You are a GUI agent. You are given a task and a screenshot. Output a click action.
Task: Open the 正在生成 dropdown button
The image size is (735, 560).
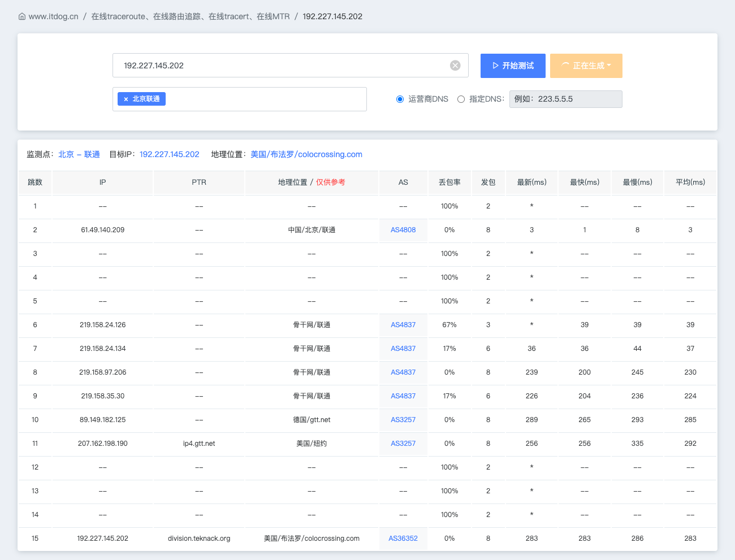pyautogui.click(x=586, y=66)
